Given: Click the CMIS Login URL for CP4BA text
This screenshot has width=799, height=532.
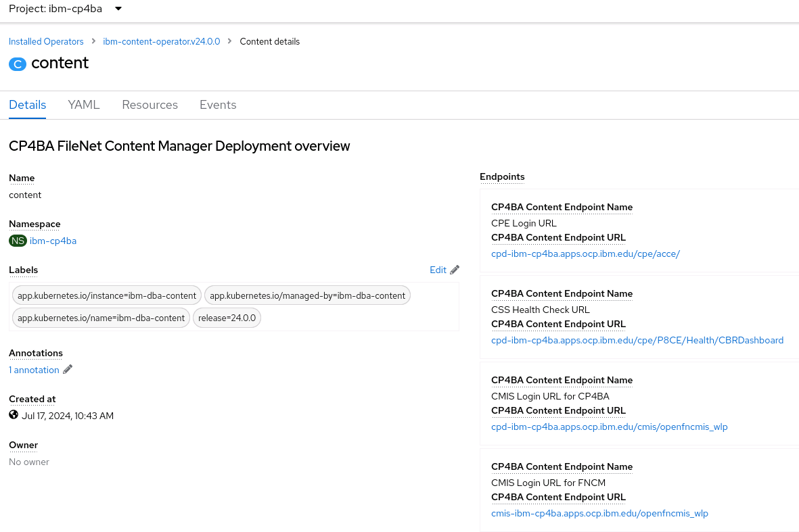Looking at the screenshot, I should click(550, 396).
